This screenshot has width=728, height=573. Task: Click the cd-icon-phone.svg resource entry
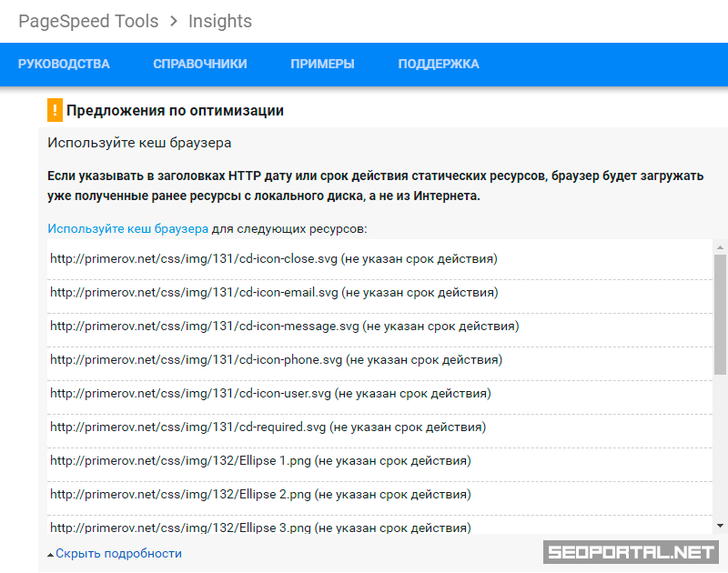coord(276,360)
